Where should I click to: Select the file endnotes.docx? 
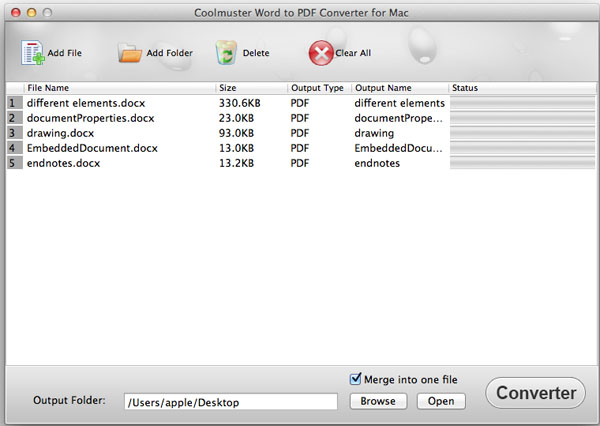[64, 163]
